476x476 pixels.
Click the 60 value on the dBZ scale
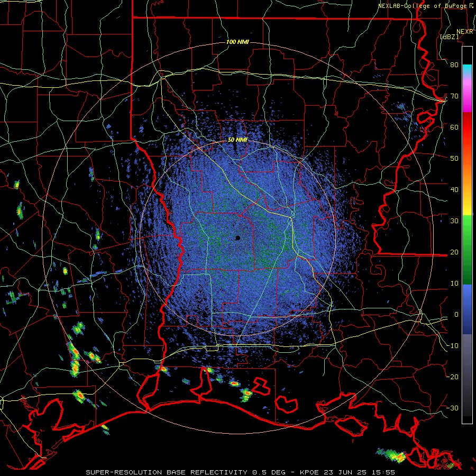pyautogui.click(x=454, y=127)
